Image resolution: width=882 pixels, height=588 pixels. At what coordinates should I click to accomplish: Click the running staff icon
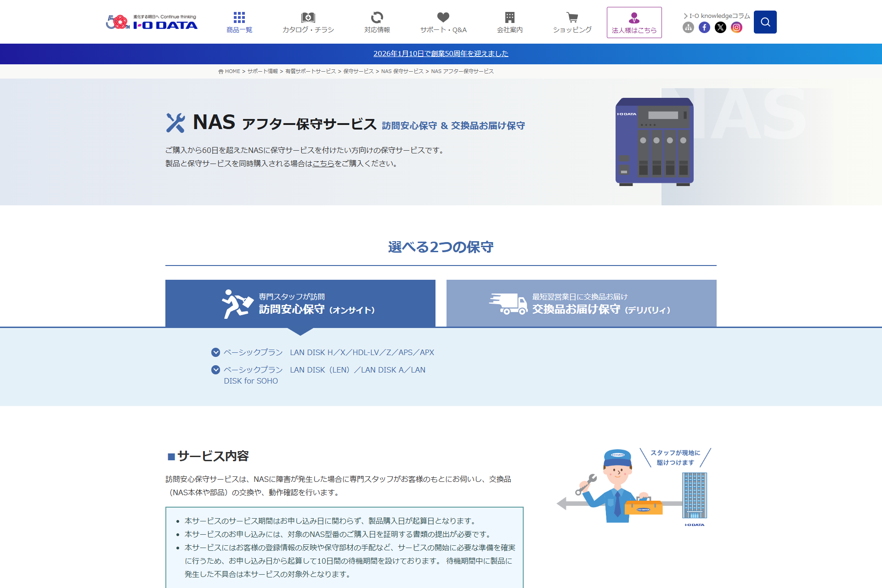pyautogui.click(x=237, y=304)
